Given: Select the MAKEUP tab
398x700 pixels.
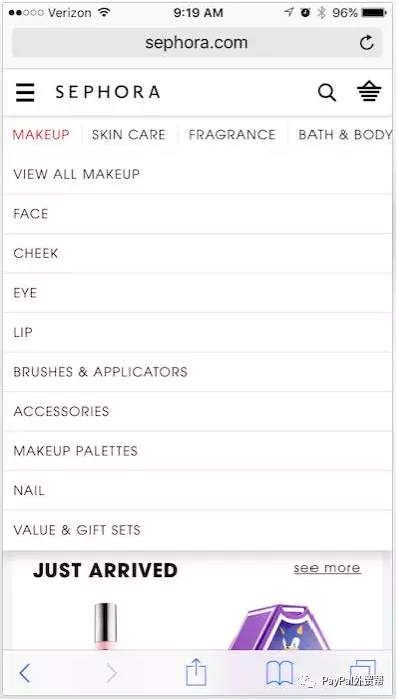Looking at the screenshot, I should [41, 134].
